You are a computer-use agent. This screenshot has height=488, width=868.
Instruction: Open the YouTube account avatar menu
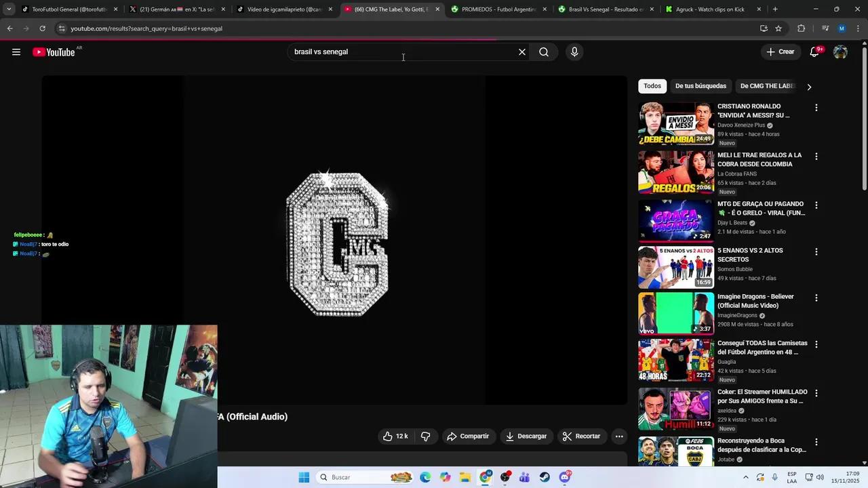click(840, 52)
